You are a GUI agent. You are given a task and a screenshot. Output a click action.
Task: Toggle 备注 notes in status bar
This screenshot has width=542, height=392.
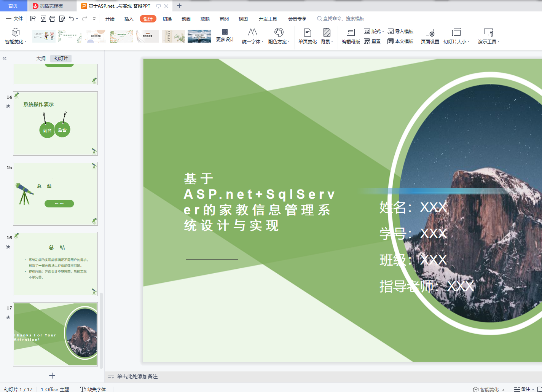(x=522, y=389)
